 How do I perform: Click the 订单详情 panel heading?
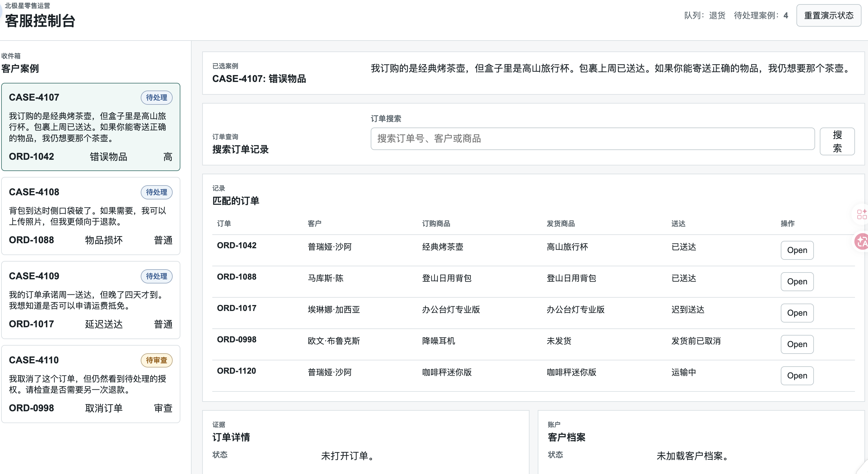coord(231,437)
